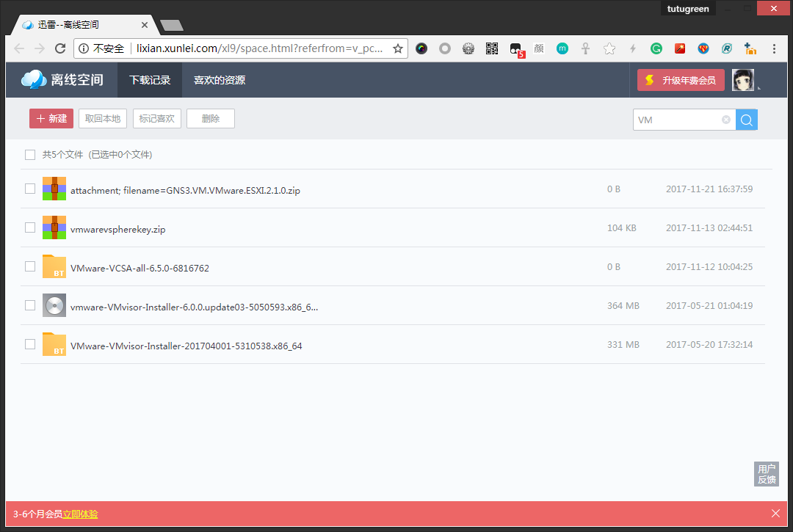The width and height of the screenshot is (793, 532).
Task: Click the browser address bar URL
Action: 259,48
